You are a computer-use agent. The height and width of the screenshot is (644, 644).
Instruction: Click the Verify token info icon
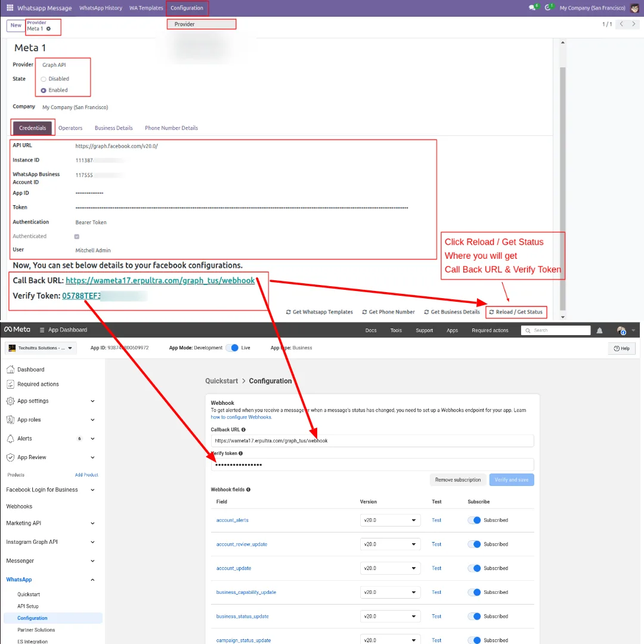[x=241, y=453]
